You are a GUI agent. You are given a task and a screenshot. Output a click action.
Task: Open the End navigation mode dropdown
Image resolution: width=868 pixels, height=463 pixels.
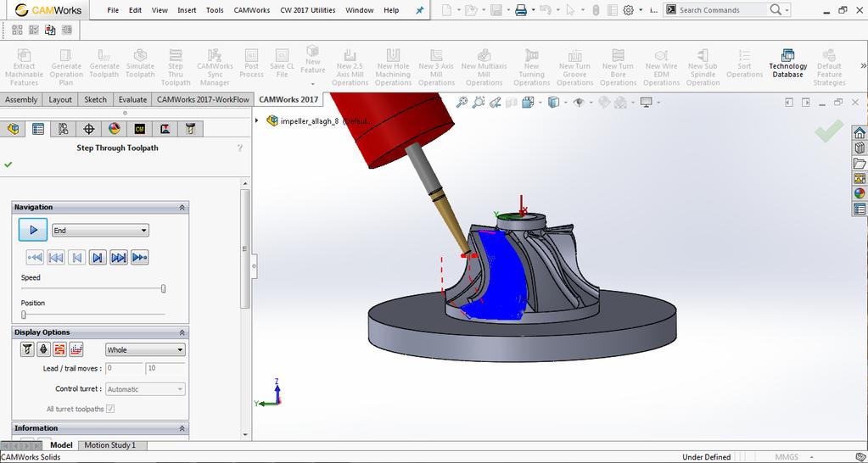[x=100, y=230]
